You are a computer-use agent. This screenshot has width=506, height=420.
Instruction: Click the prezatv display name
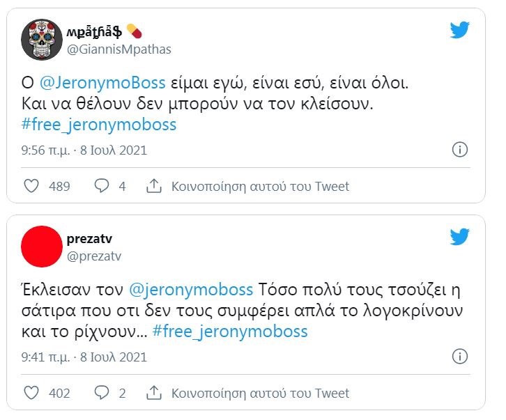pos(90,240)
